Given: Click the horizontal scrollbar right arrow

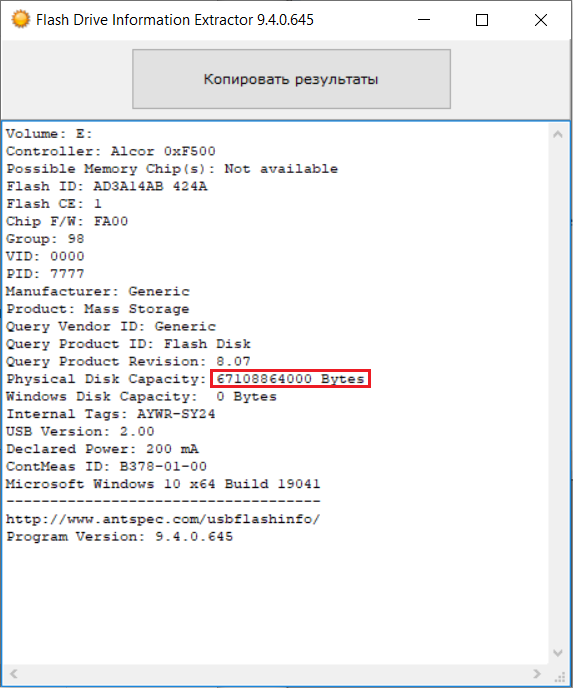Looking at the screenshot, I should pyautogui.click(x=537, y=674).
